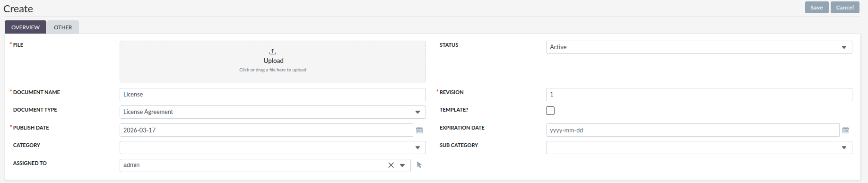Click the select-user arrow icon beside Assigned To

419,165
